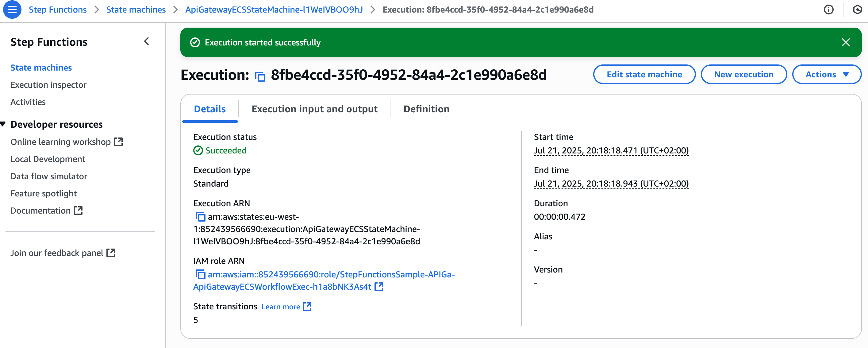Copy the IAM role ARN value
This screenshot has height=348, width=868.
coord(200,274)
